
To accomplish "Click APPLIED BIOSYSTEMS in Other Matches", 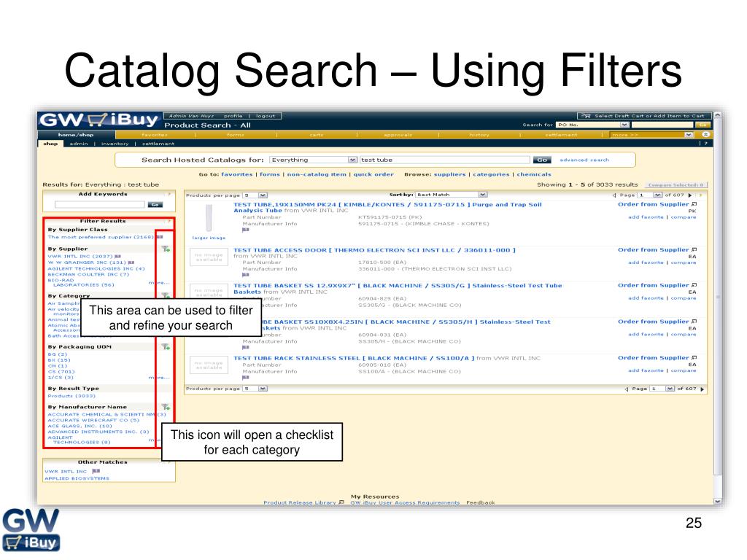I will (77, 478).
